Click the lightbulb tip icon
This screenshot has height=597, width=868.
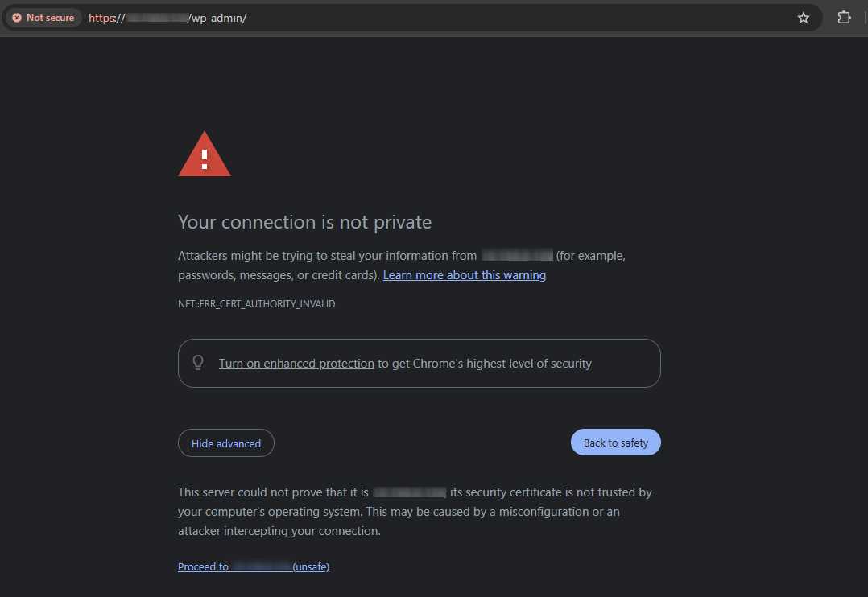[x=197, y=363]
